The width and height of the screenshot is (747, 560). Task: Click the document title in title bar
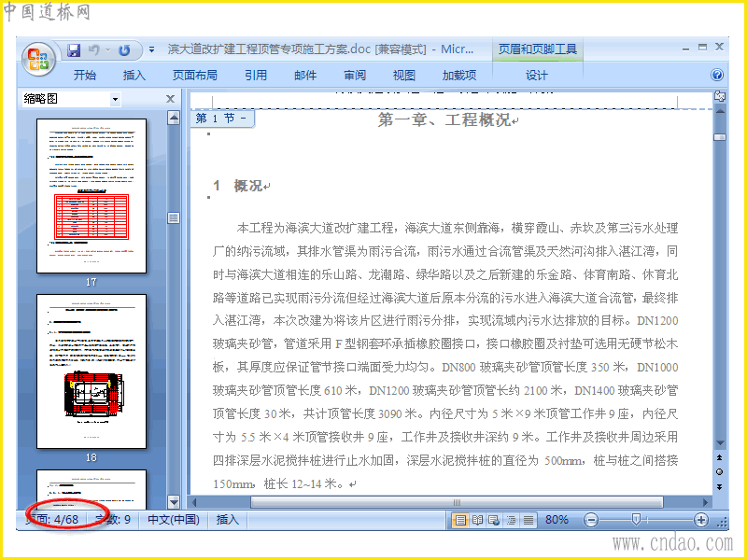[x=320, y=49]
